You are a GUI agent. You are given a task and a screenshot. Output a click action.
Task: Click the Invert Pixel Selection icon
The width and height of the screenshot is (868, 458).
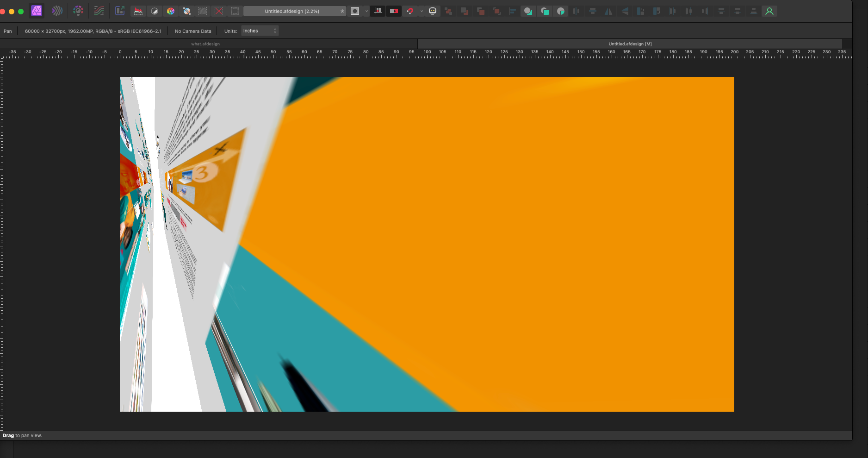pos(235,11)
